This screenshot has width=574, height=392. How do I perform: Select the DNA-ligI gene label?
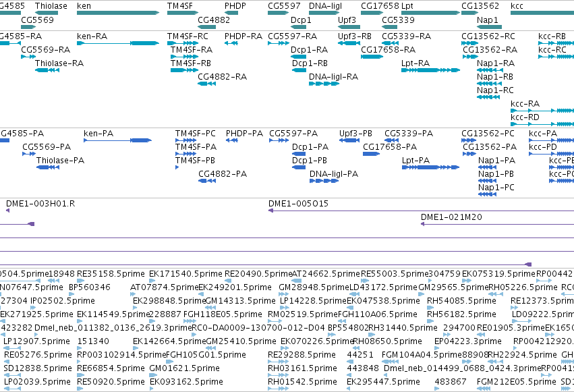point(325,6)
